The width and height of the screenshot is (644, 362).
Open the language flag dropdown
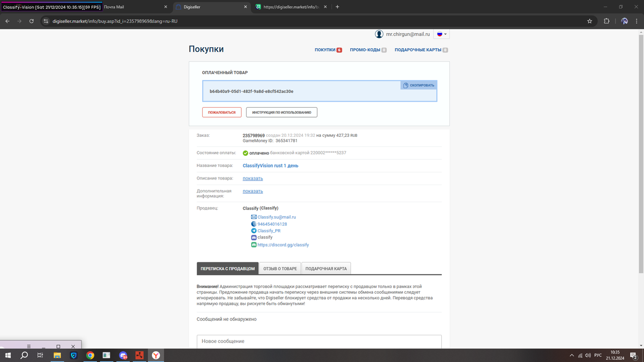pos(442,34)
